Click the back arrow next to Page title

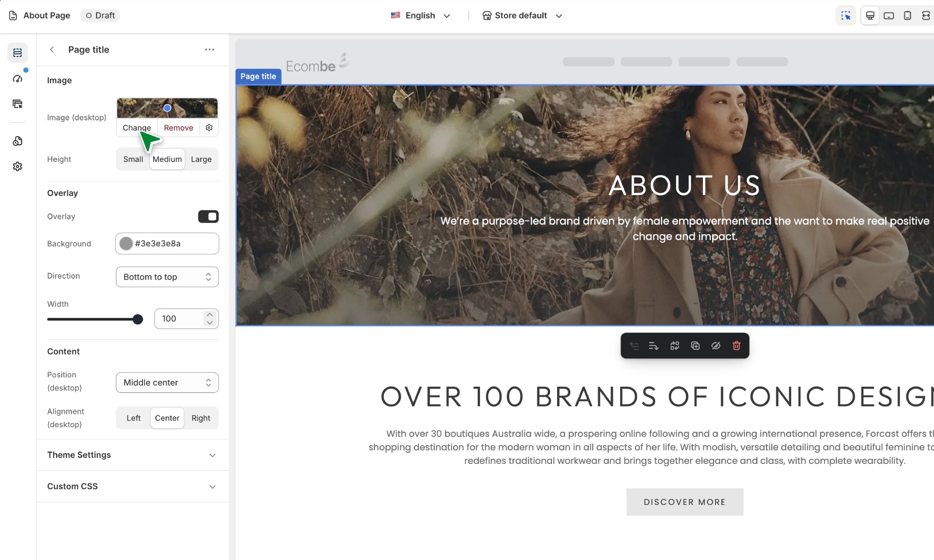(x=52, y=49)
